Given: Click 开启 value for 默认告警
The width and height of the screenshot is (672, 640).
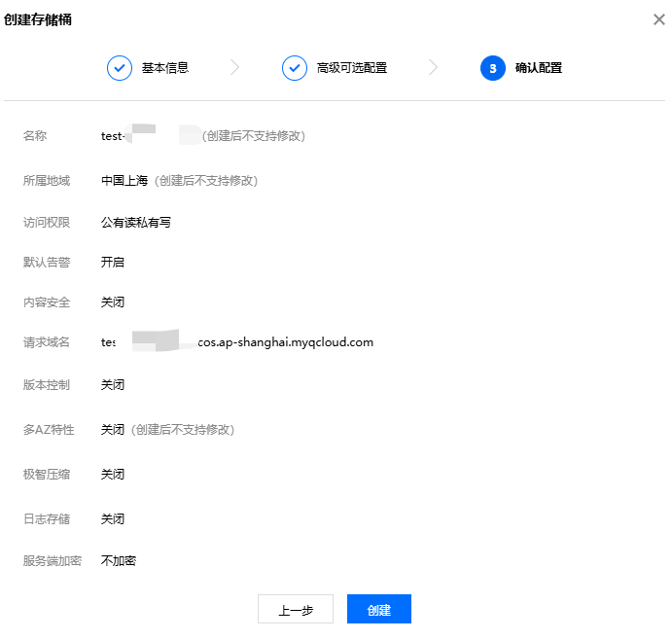Looking at the screenshot, I should click(x=112, y=262).
